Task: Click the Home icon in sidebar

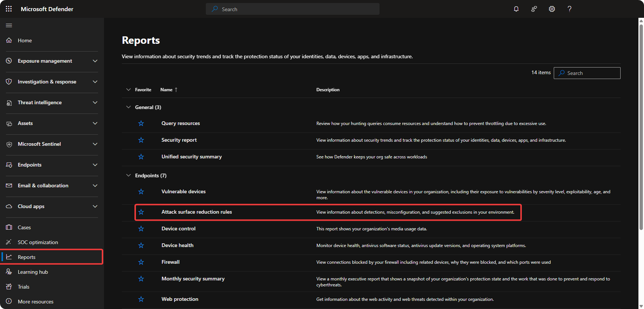Action: click(x=9, y=40)
